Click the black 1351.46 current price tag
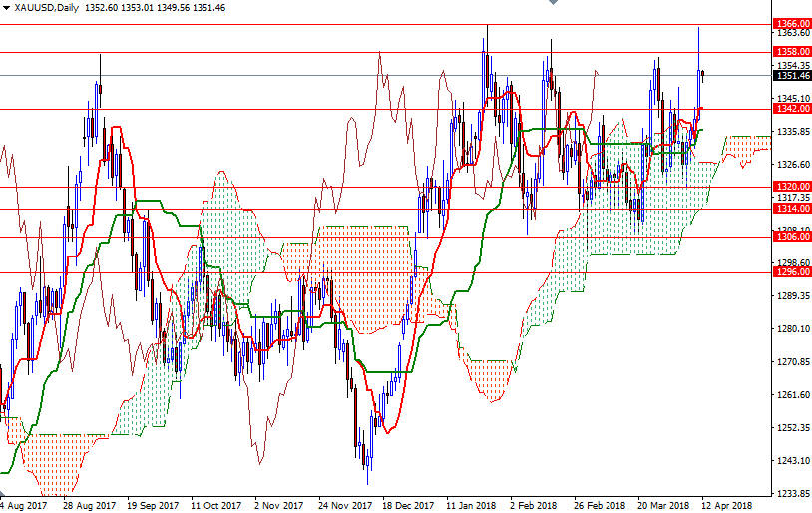Screen dimensions: 812x513 [x=792, y=75]
